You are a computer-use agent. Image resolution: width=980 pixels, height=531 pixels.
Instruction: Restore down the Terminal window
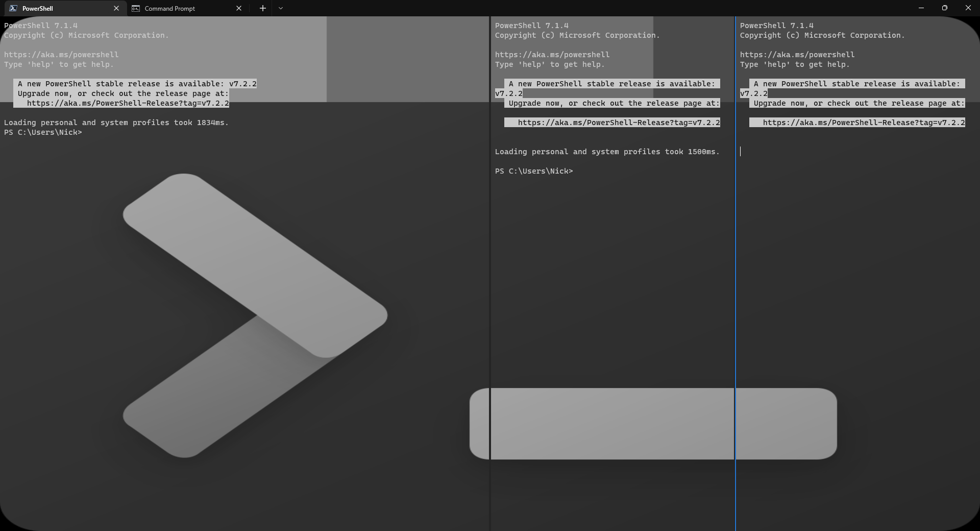coord(945,8)
